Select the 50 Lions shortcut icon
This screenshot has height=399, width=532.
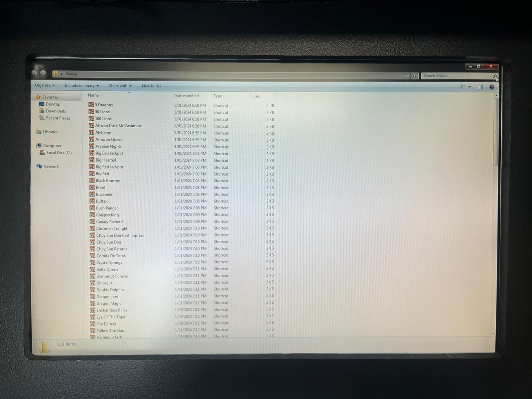coord(91,112)
